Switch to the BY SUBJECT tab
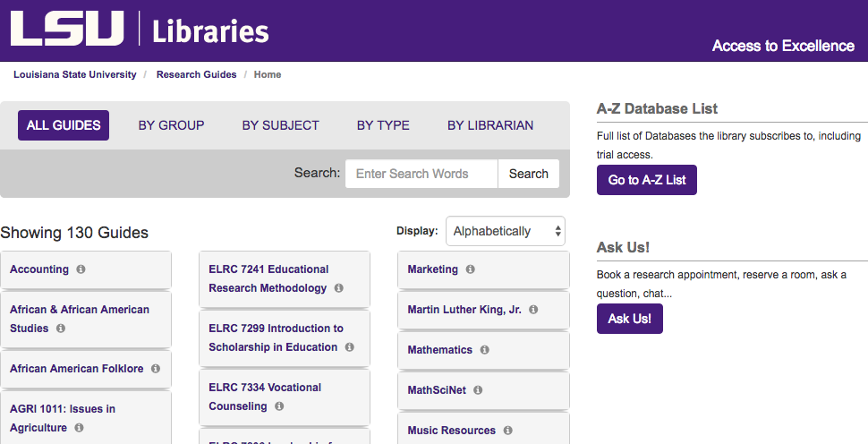This screenshot has height=444, width=868. [x=281, y=125]
